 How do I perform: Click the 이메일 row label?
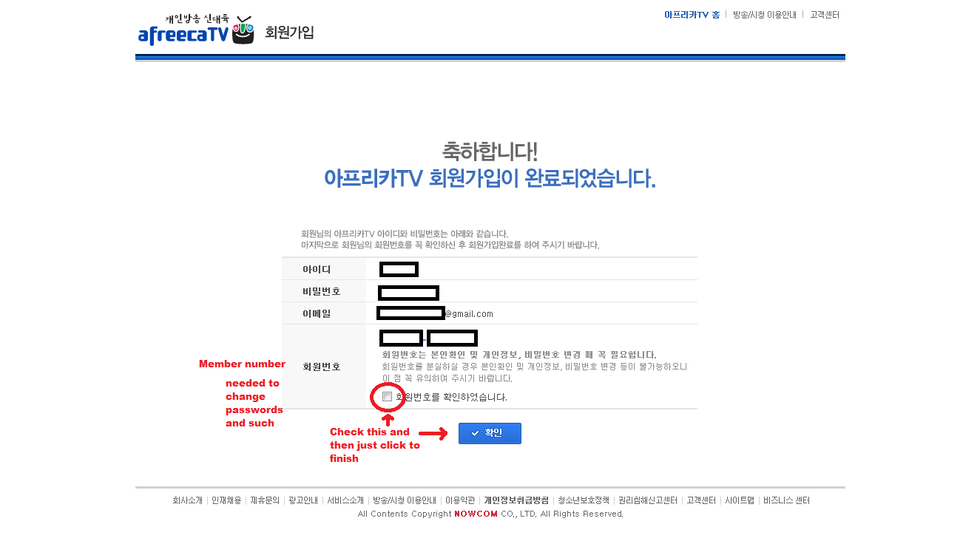317,314
